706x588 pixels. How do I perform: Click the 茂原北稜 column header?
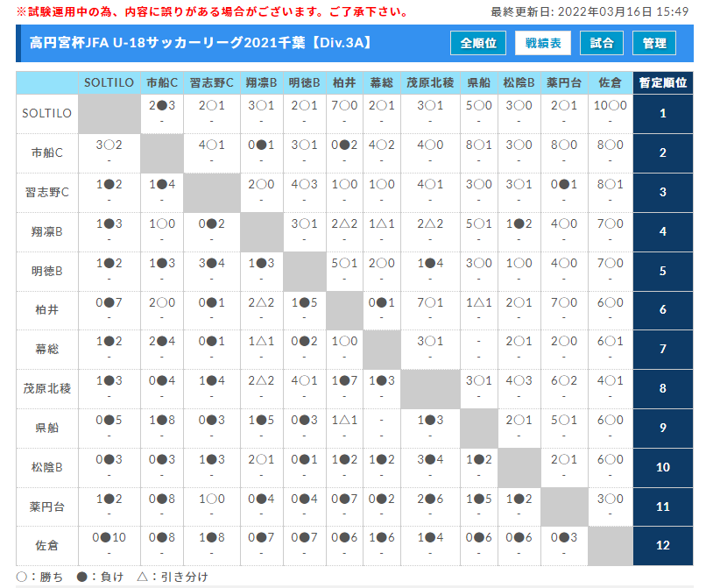click(430, 83)
